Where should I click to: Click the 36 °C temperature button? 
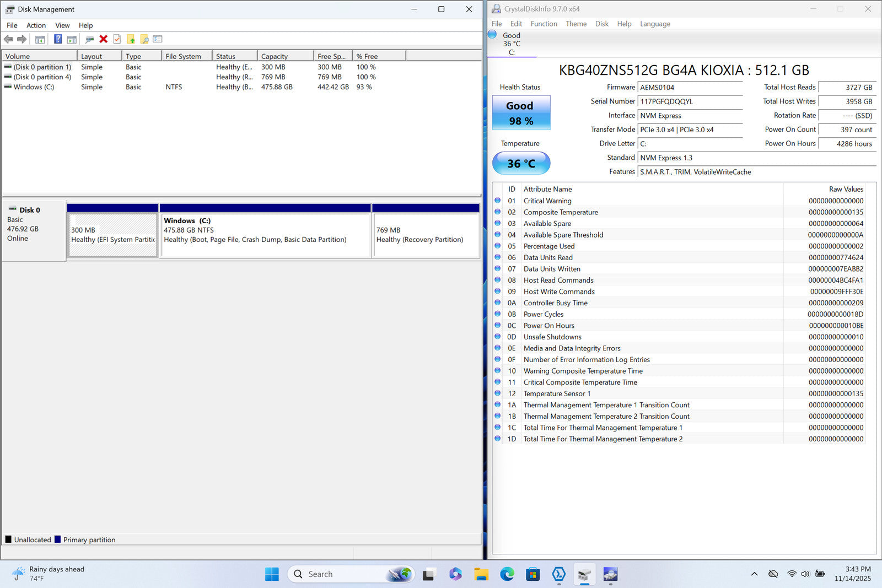[x=520, y=164]
